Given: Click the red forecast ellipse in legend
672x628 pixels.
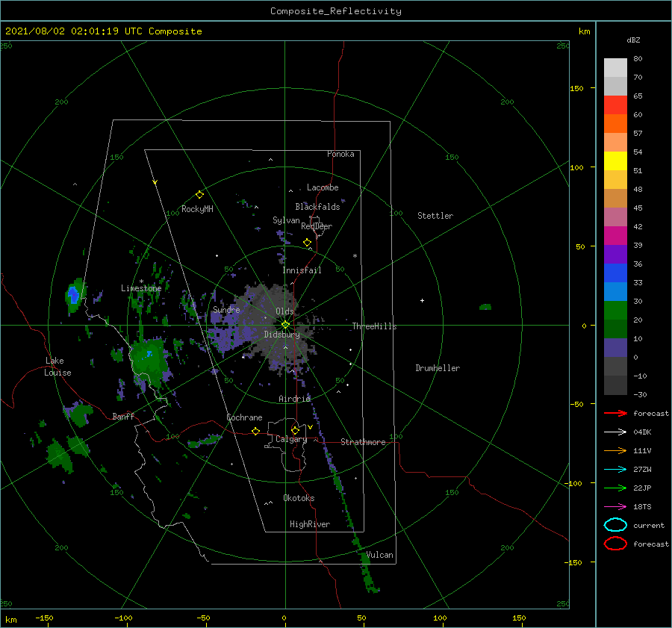Looking at the screenshot, I should click(615, 544).
